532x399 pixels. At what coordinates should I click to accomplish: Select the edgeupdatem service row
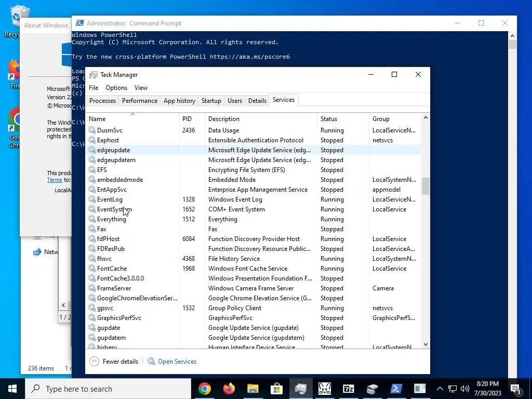tap(254, 159)
